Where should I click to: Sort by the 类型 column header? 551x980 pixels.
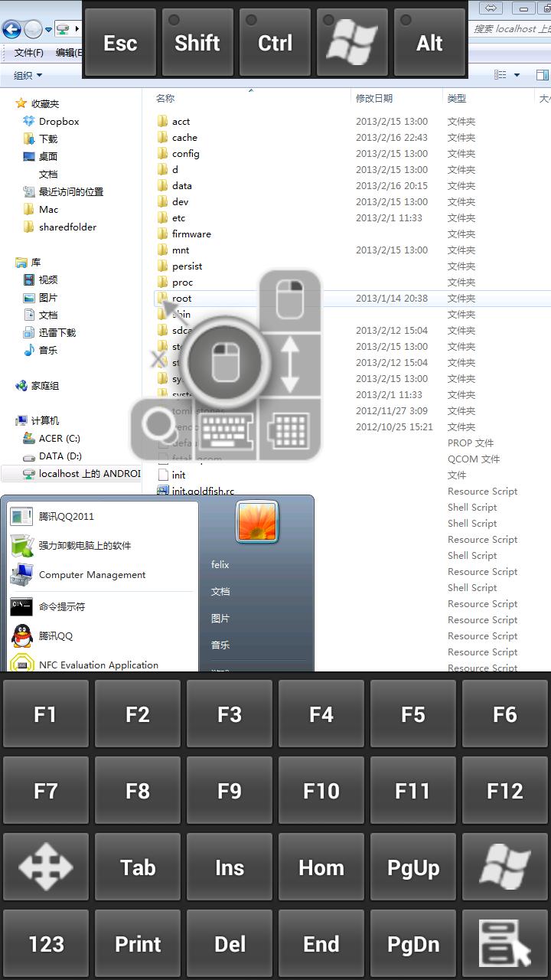point(457,98)
